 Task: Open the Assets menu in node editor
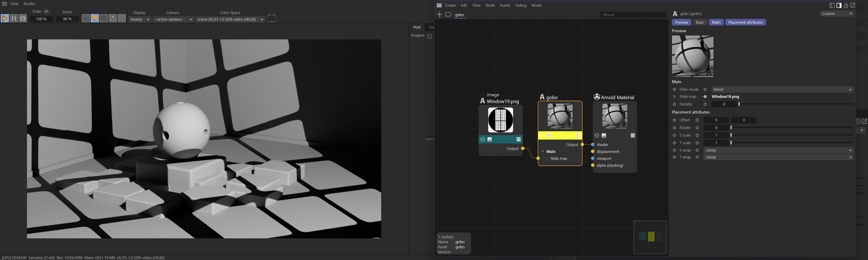[x=505, y=5]
